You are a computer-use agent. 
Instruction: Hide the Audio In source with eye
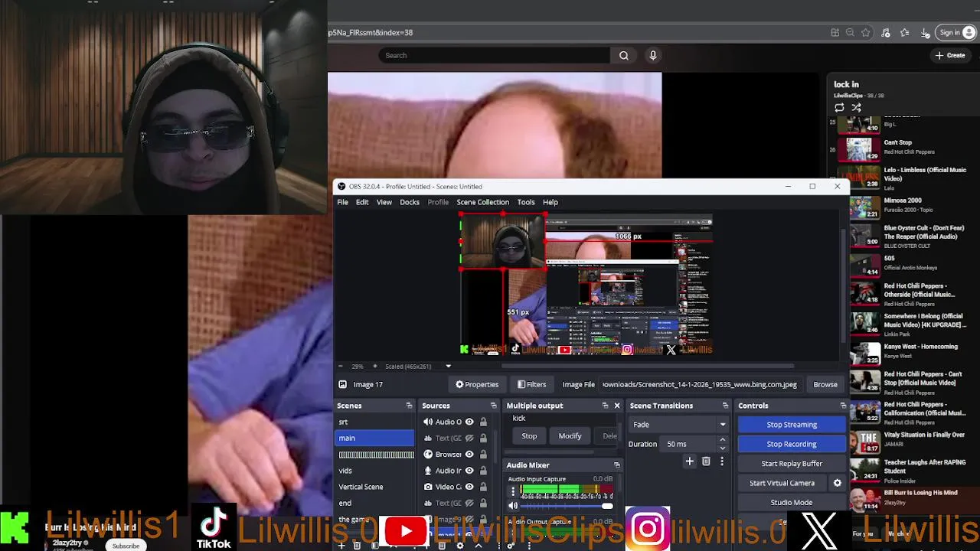point(469,471)
